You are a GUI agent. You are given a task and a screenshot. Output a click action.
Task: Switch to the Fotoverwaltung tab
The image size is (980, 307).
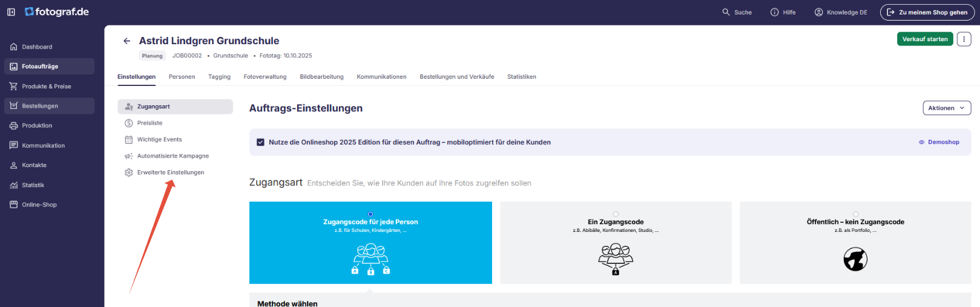265,77
